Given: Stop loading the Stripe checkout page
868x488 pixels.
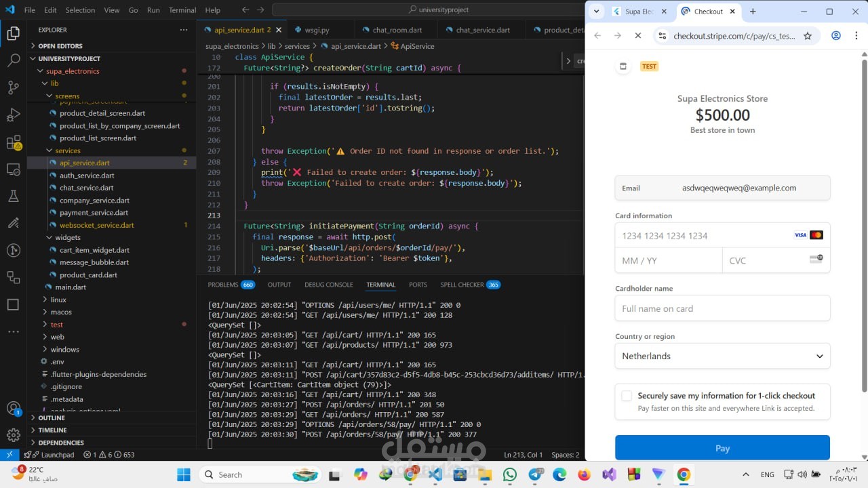Looking at the screenshot, I should [x=637, y=36].
